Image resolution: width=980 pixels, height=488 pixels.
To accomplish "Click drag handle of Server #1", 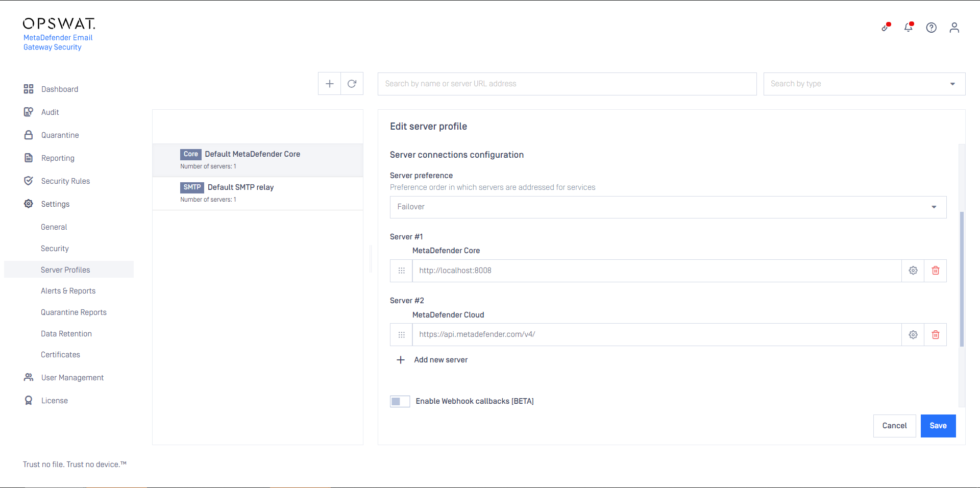I will (402, 271).
